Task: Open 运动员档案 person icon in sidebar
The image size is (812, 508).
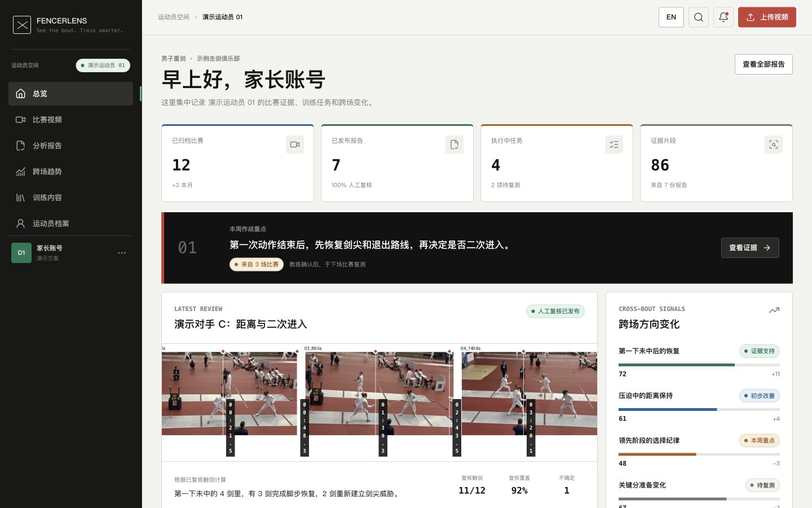Action: coord(21,224)
